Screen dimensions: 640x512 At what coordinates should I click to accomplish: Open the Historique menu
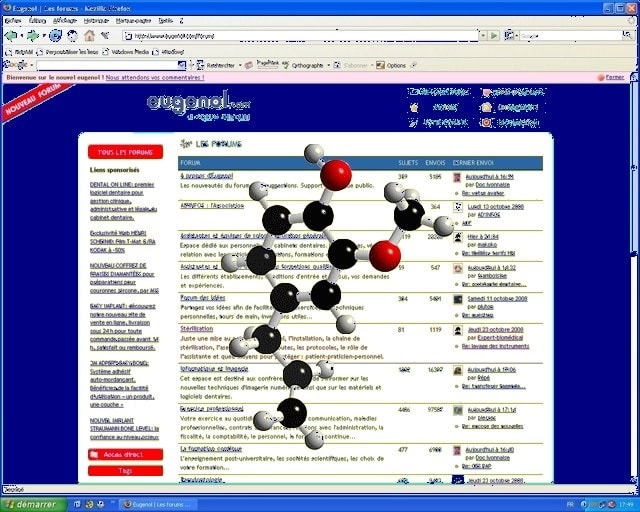[96, 20]
